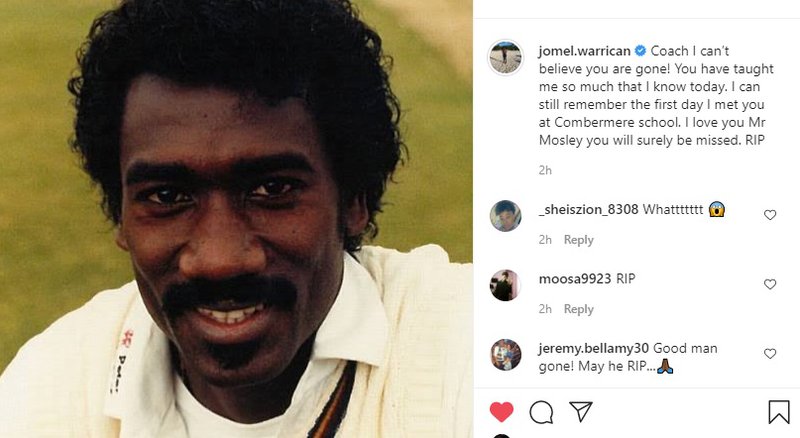The height and width of the screenshot is (438, 800).
Task: Share the post via paper plane icon
Action: pos(580,412)
